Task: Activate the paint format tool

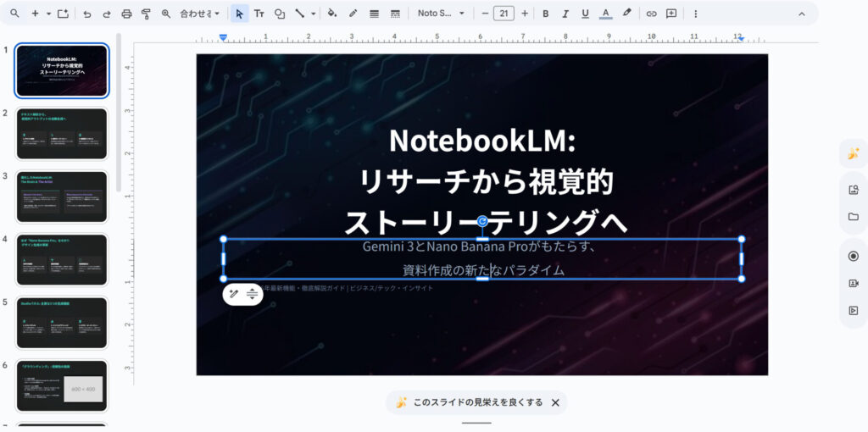Action: (x=146, y=14)
